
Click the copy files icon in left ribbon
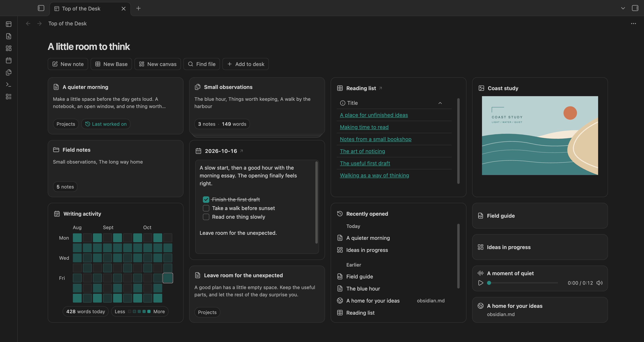[9, 72]
